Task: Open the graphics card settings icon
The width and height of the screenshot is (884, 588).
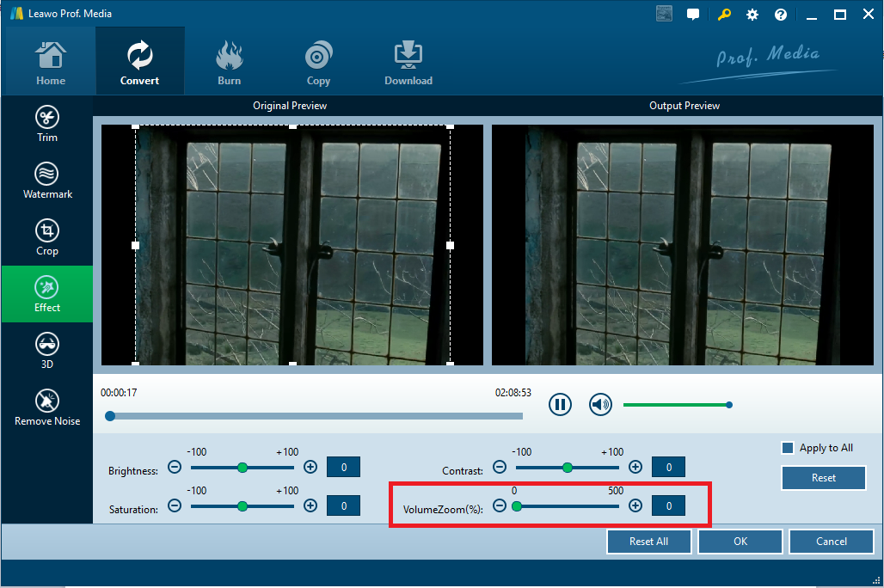Action: pyautogui.click(x=664, y=14)
